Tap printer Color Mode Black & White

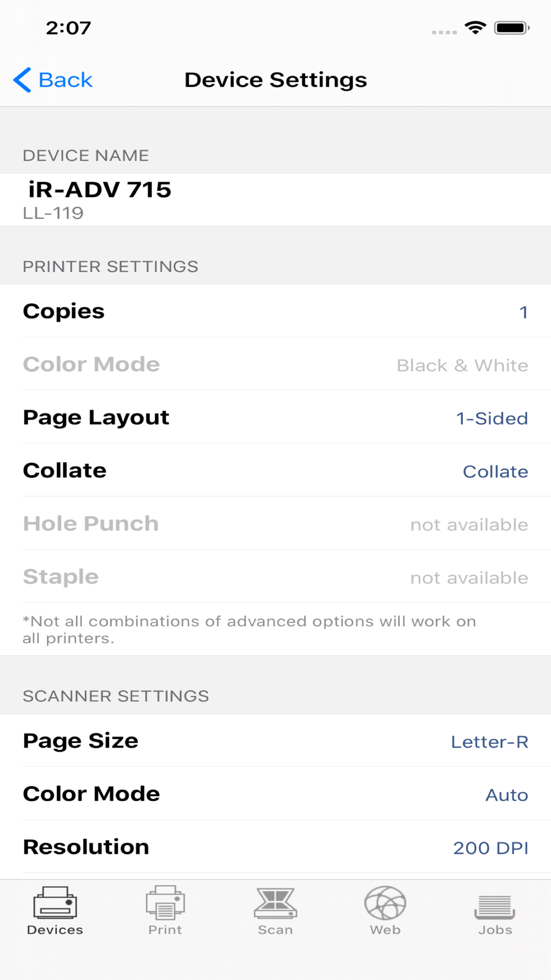click(462, 365)
